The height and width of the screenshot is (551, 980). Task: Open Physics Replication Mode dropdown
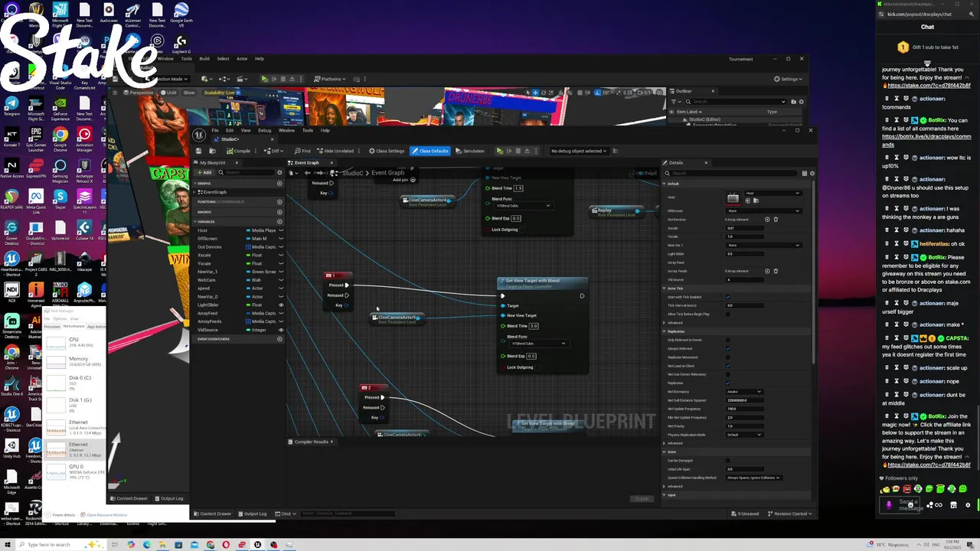click(x=744, y=435)
